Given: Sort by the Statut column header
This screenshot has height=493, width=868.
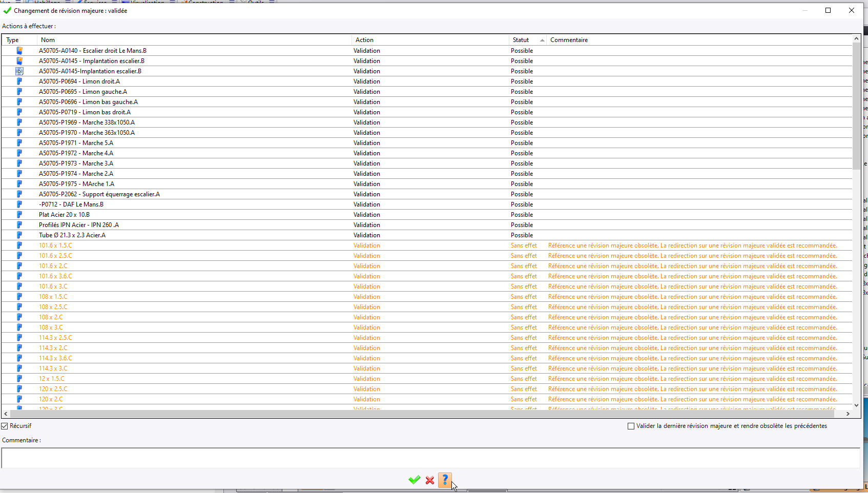Looking at the screenshot, I should (527, 40).
